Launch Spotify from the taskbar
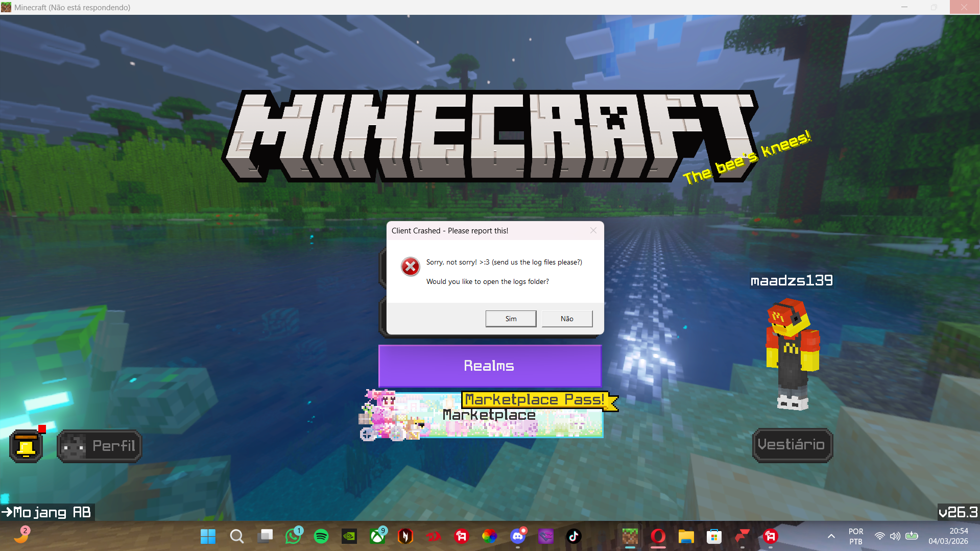This screenshot has width=980, height=551. 321,536
